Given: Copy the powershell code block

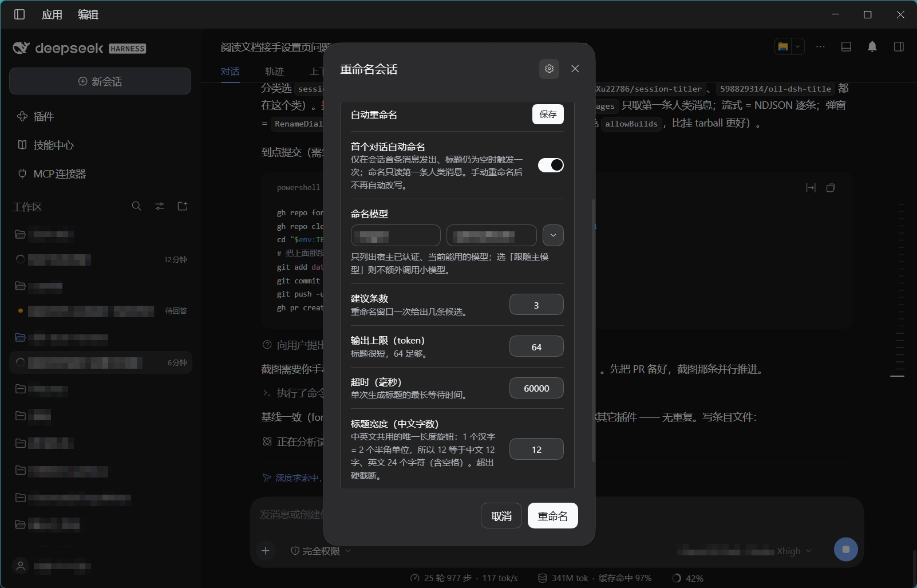Looking at the screenshot, I should tap(831, 188).
